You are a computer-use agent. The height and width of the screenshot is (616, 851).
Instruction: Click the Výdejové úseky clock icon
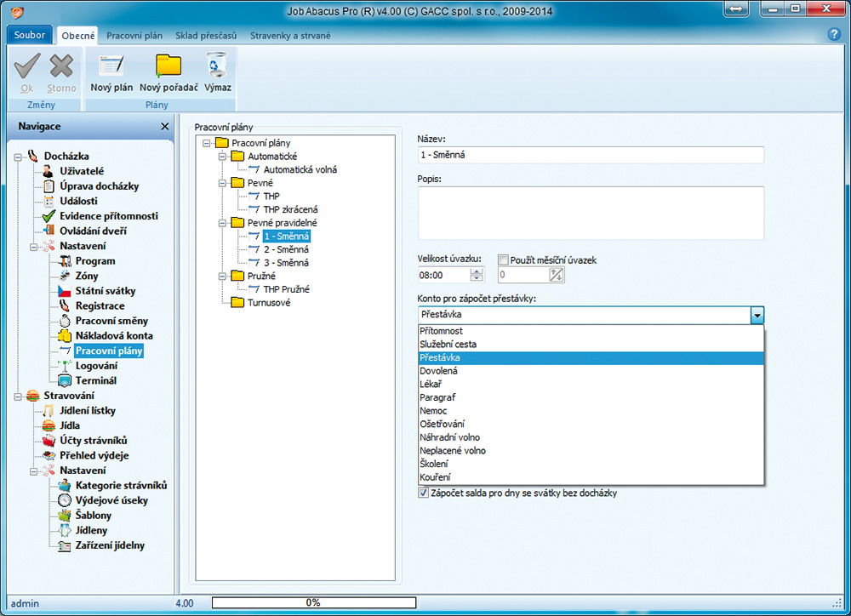(65, 500)
